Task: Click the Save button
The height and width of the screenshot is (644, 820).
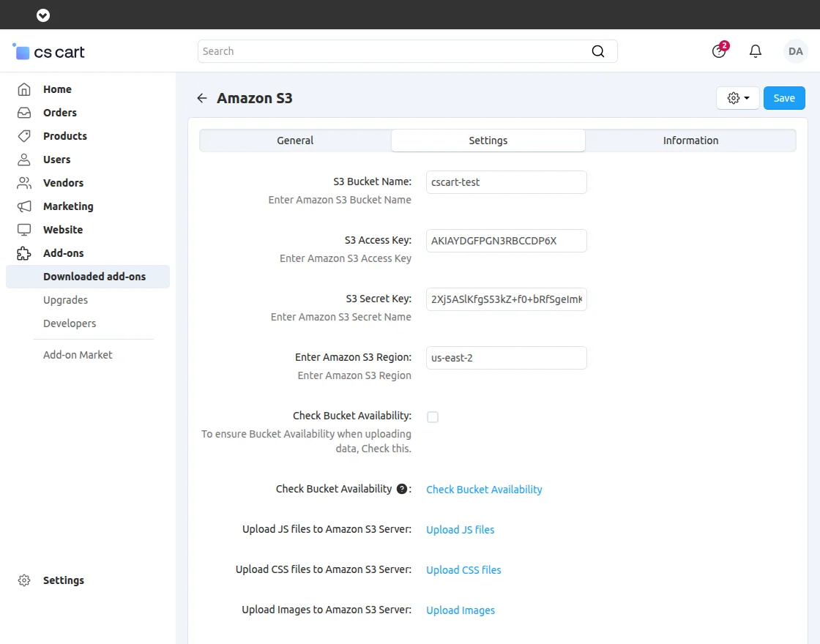Action: [x=783, y=97]
